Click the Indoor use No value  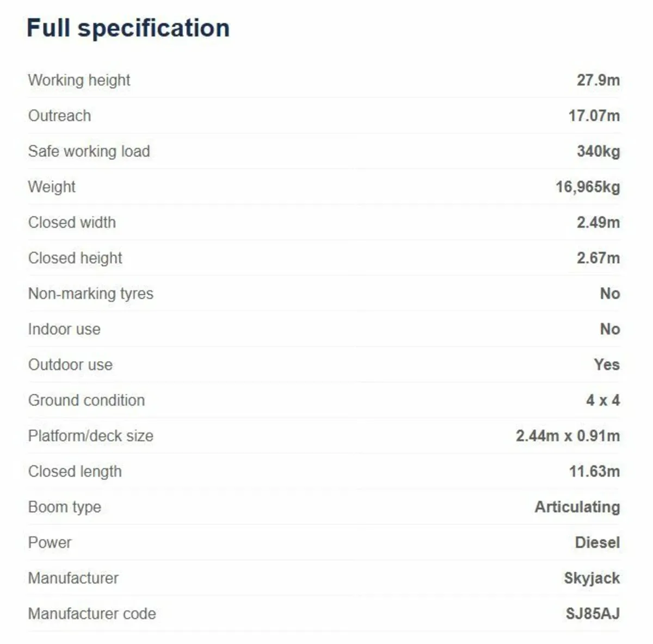609,329
